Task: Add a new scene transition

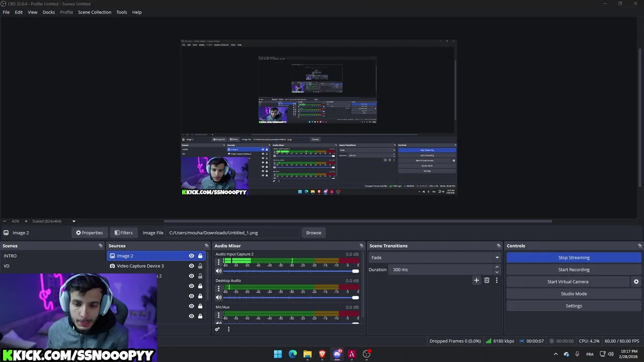Action: (x=476, y=280)
